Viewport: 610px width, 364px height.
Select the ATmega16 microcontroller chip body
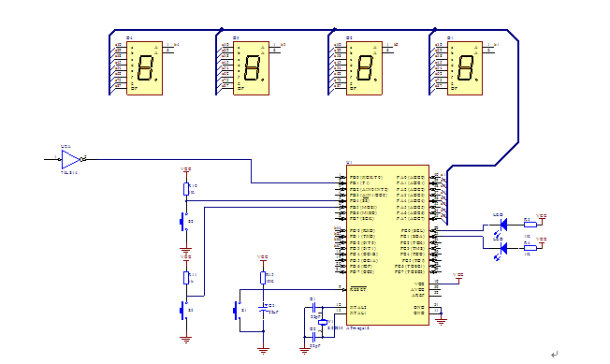click(387, 245)
